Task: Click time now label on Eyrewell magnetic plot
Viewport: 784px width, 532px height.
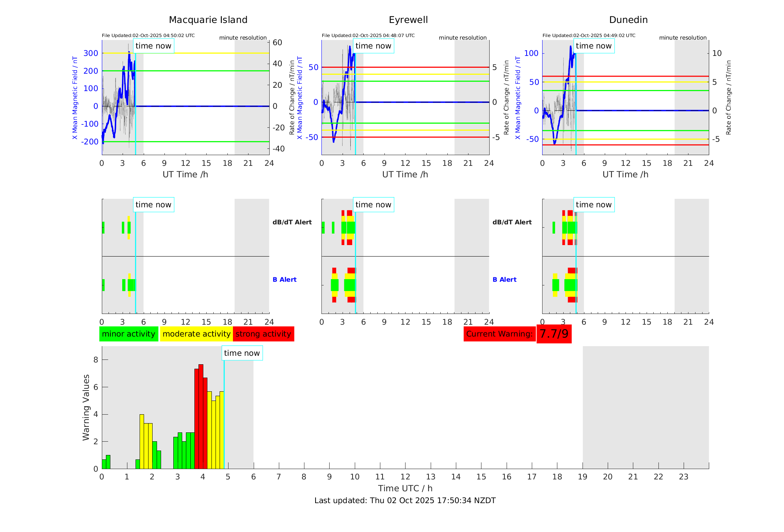Action: (373, 46)
